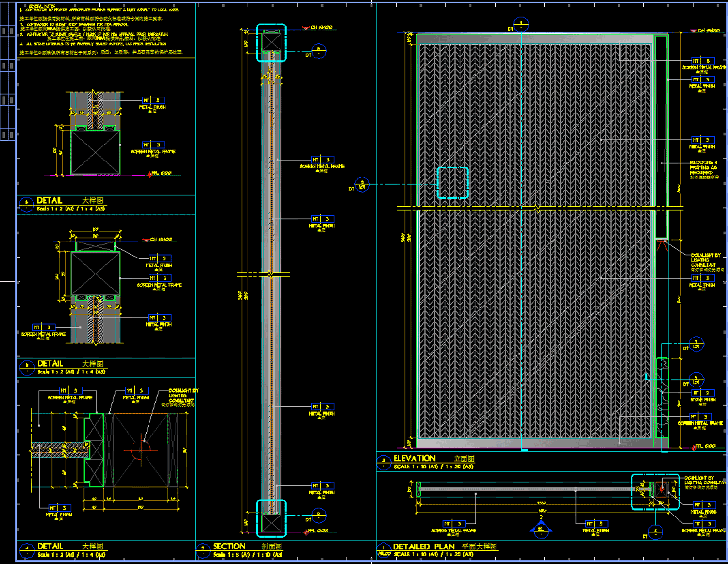Click the SECTION view title
The image size is (728, 564).
229,547
